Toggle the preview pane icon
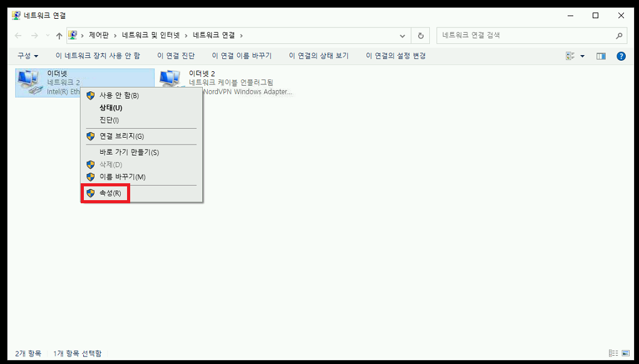 pos(601,56)
